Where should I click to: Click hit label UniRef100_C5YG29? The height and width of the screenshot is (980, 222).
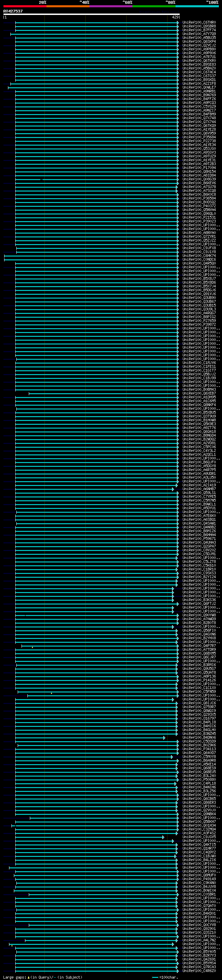[x=199, y=106]
